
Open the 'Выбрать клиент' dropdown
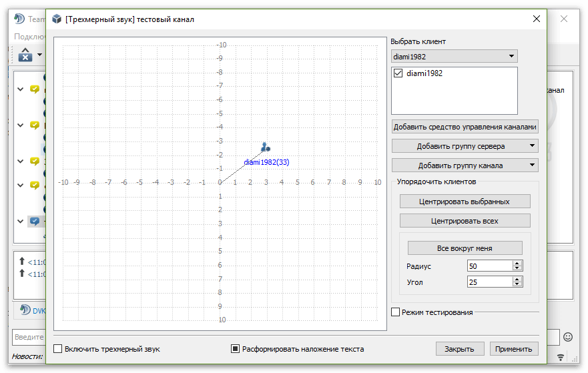pyautogui.click(x=454, y=57)
